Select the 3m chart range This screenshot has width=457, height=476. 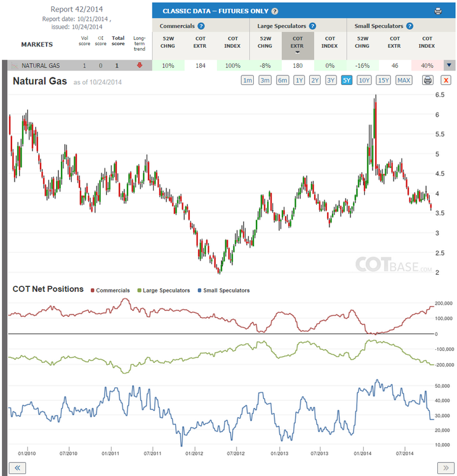265,80
